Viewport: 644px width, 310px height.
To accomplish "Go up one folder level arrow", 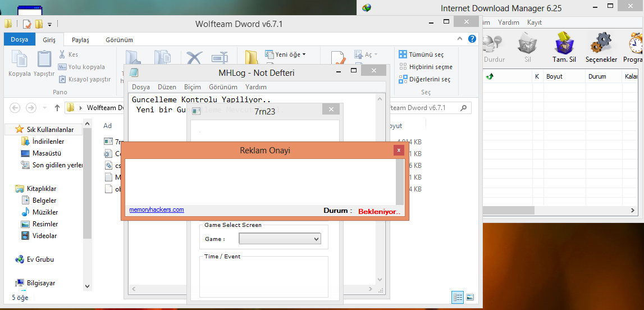I will tap(57, 108).
